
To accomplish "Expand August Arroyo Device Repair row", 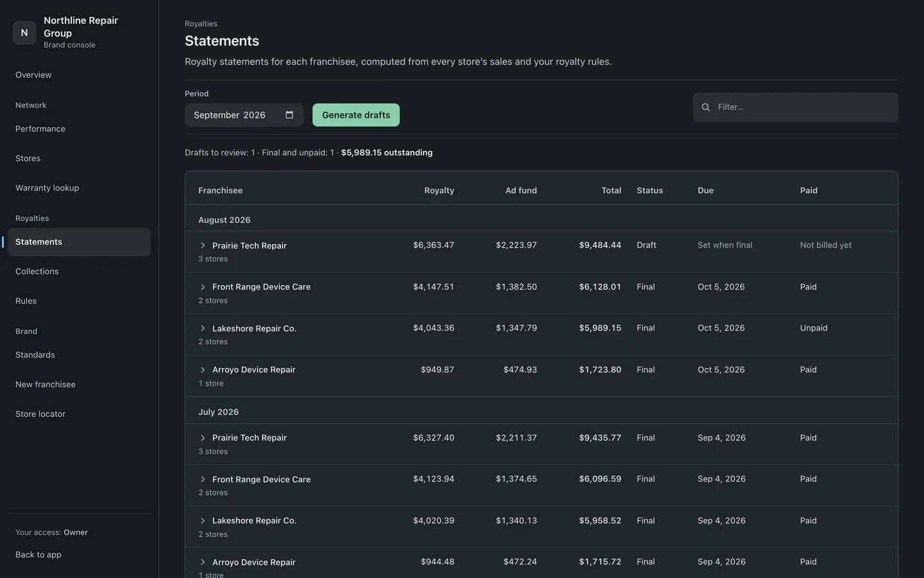I will 203,370.
